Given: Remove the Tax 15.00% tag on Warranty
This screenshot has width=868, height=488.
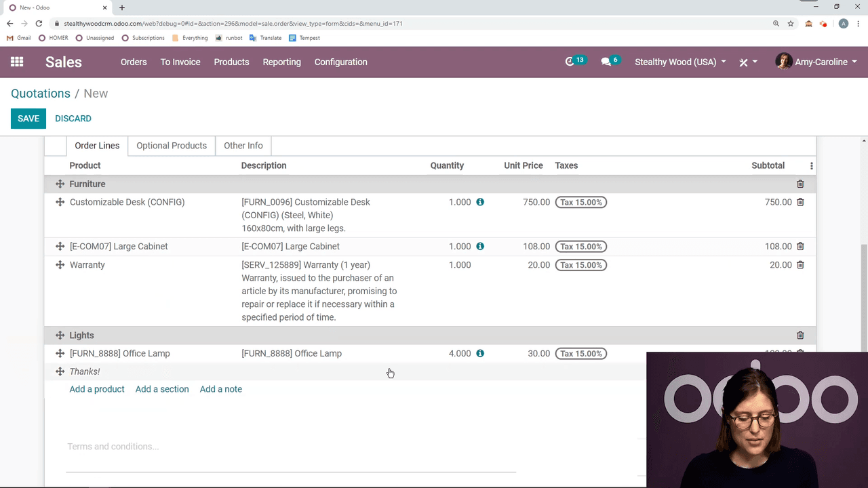Looking at the screenshot, I should pyautogui.click(x=580, y=265).
